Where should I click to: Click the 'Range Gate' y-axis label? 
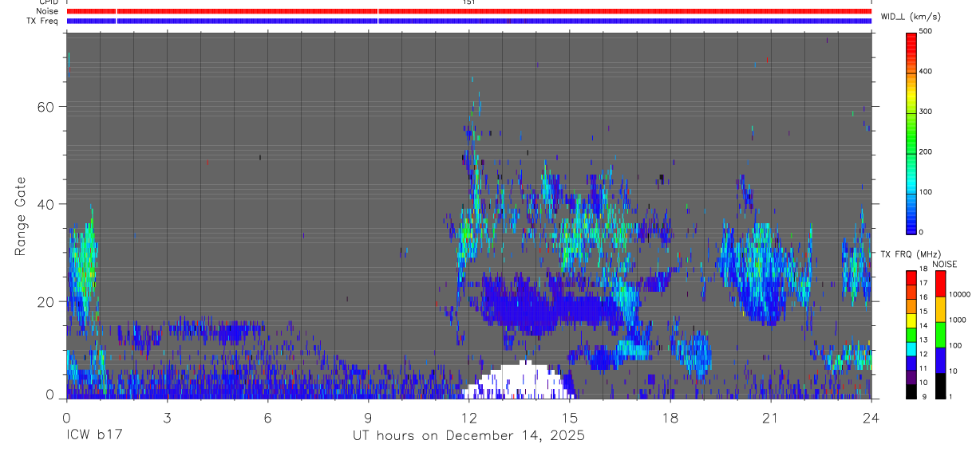(x=22, y=216)
